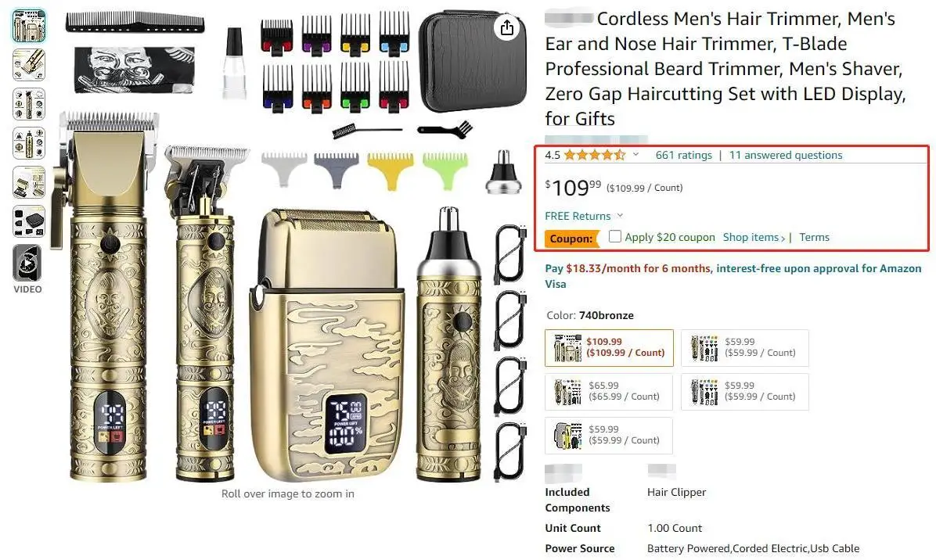Open coupon Terms link

(814, 237)
